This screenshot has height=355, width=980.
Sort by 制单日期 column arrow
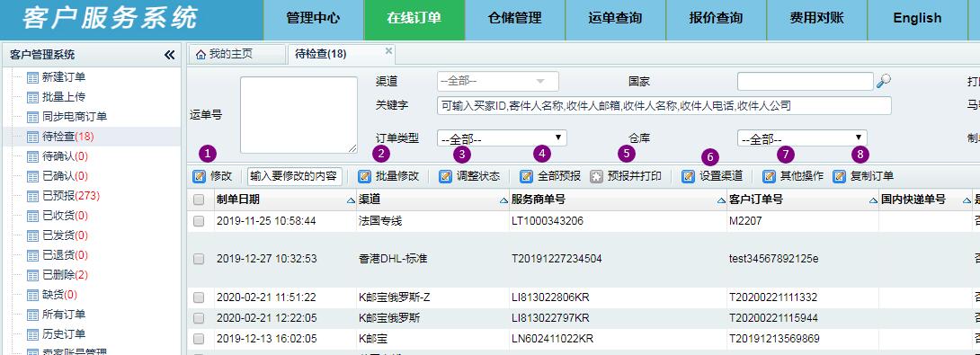(x=351, y=200)
